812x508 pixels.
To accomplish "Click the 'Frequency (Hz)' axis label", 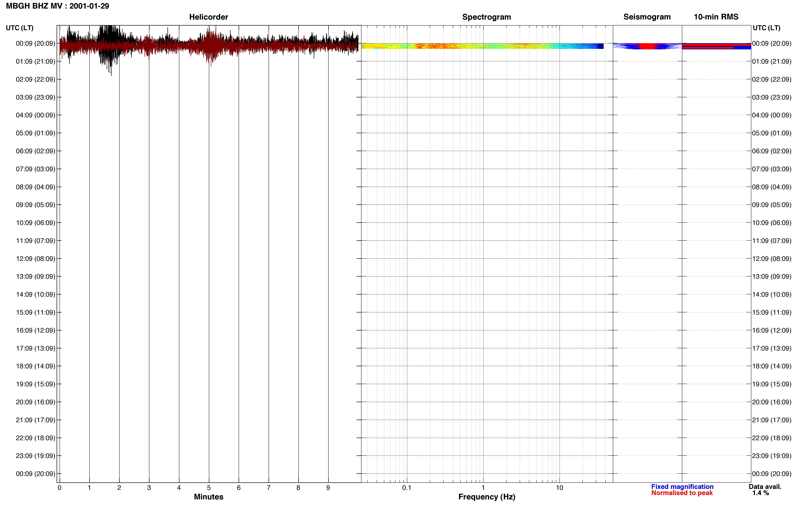I will pos(487,497).
